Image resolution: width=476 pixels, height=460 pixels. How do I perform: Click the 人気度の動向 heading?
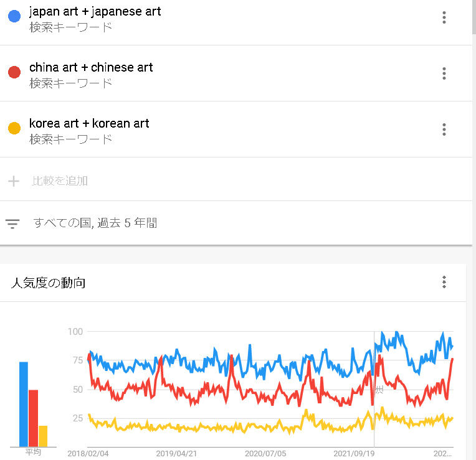click(48, 283)
